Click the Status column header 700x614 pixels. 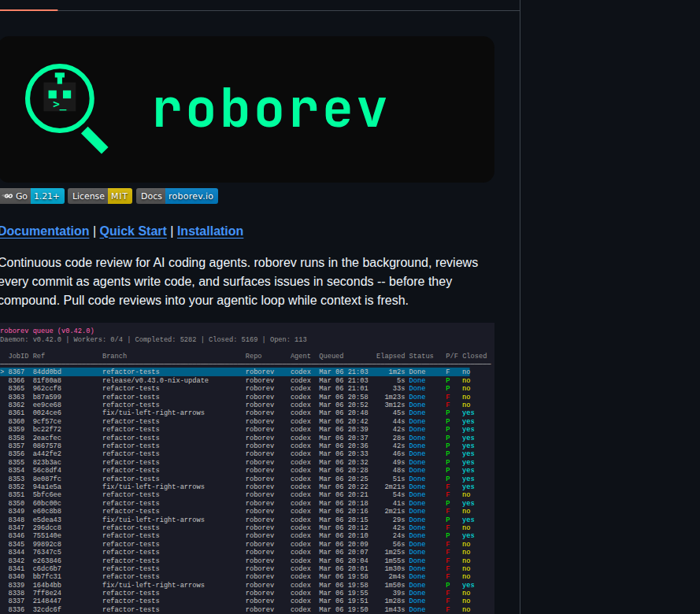pyautogui.click(x=421, y=356)
